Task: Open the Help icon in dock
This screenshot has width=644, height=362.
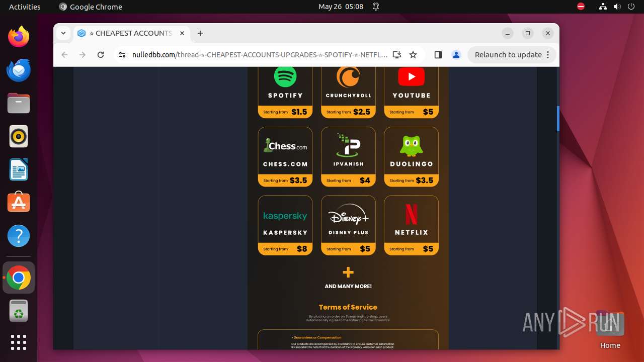Action: pos(19,236)
